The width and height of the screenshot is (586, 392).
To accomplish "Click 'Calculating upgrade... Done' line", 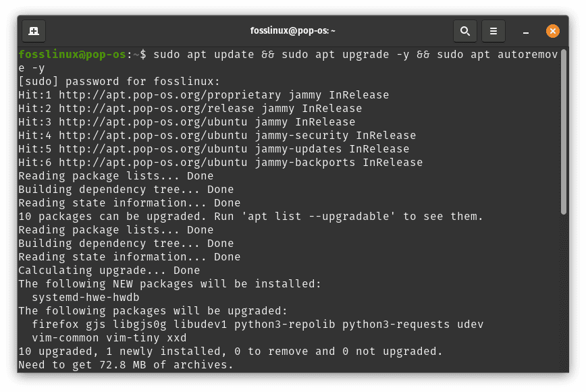I will pyautogui.click(x=109, y=271).
